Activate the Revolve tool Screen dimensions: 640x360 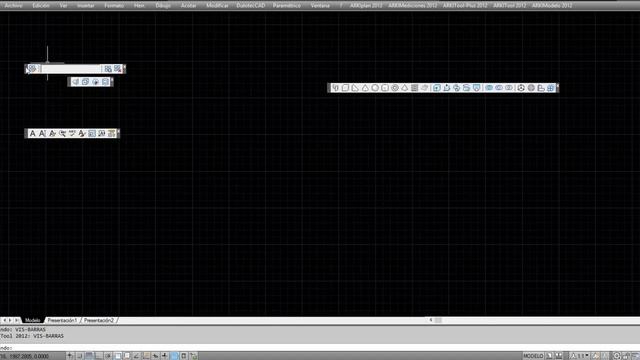click(x=467, y=88)
